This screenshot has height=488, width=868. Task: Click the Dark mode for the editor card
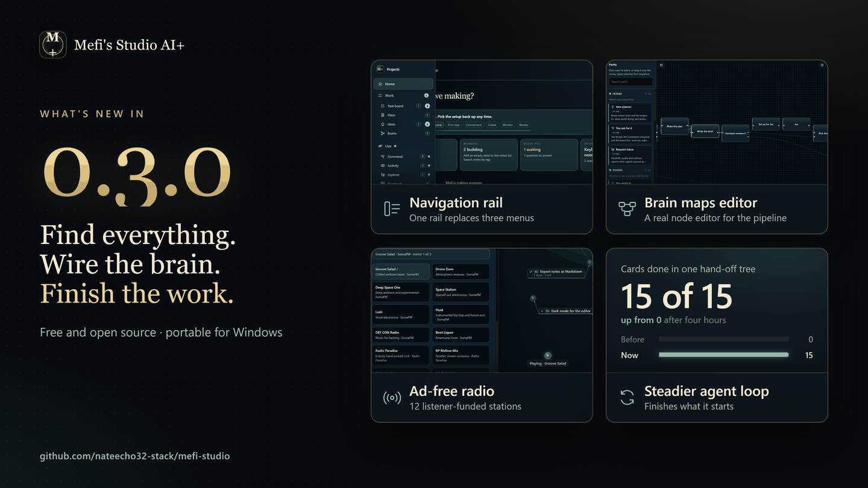(x=564, y=311)
